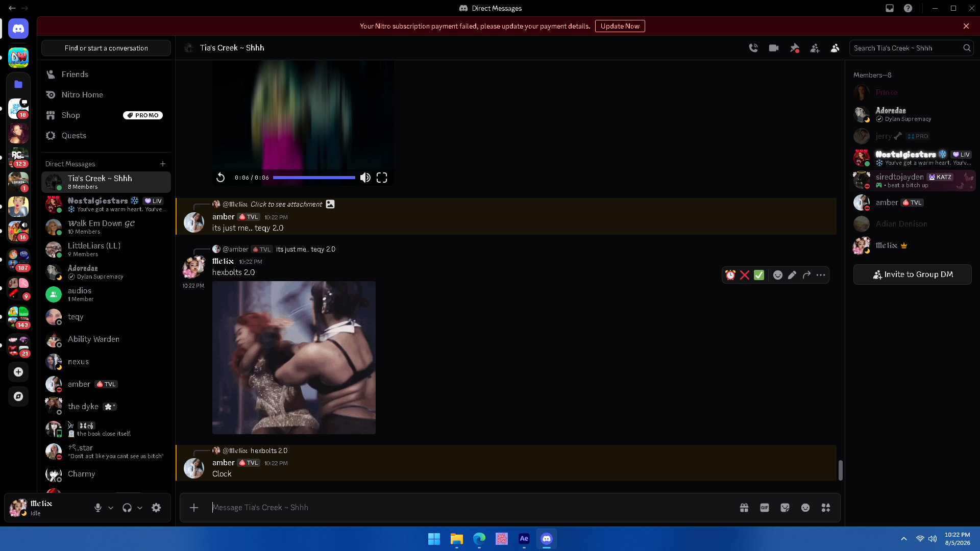This screenshot has height=551, width=980.
Task: Open the emoji picker in message bar
Action: coord(805,508)
